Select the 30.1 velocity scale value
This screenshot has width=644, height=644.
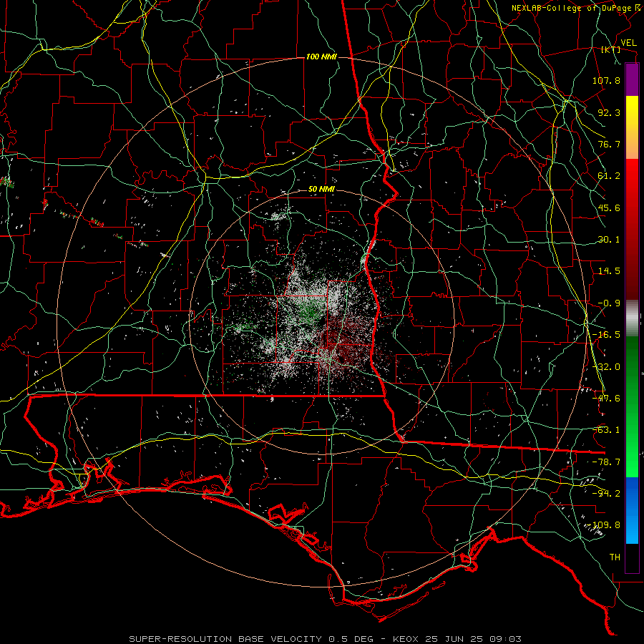coord(609,240)
